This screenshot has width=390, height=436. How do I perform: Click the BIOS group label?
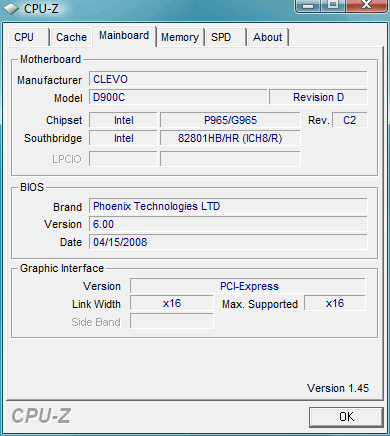pos(32,187)
